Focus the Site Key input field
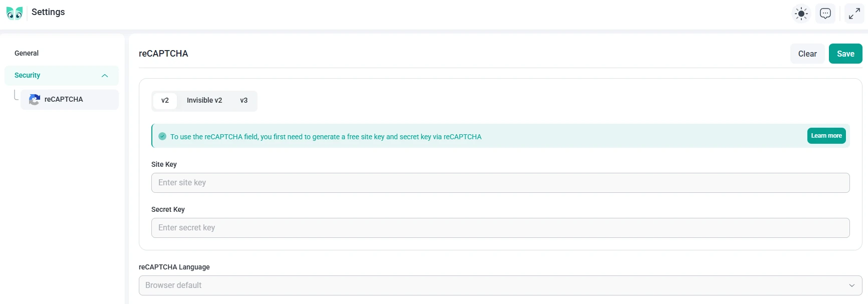Screen dimensions: 868x304 500,183
